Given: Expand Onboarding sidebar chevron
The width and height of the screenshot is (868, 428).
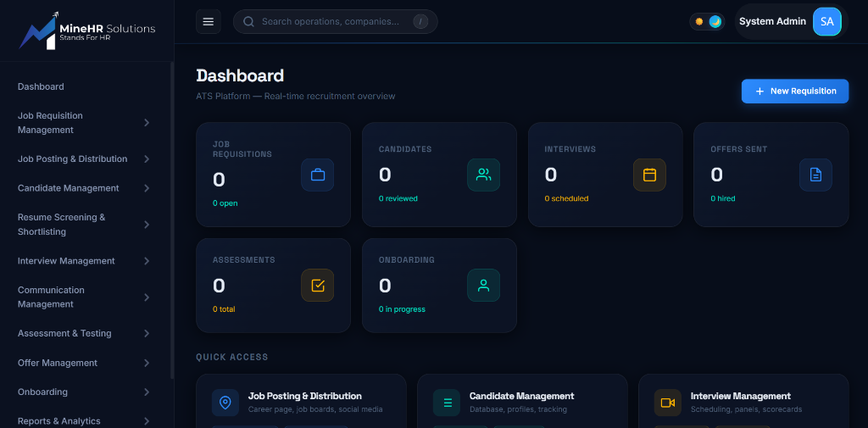Looking at the screenshot, I should coord(147,392).
